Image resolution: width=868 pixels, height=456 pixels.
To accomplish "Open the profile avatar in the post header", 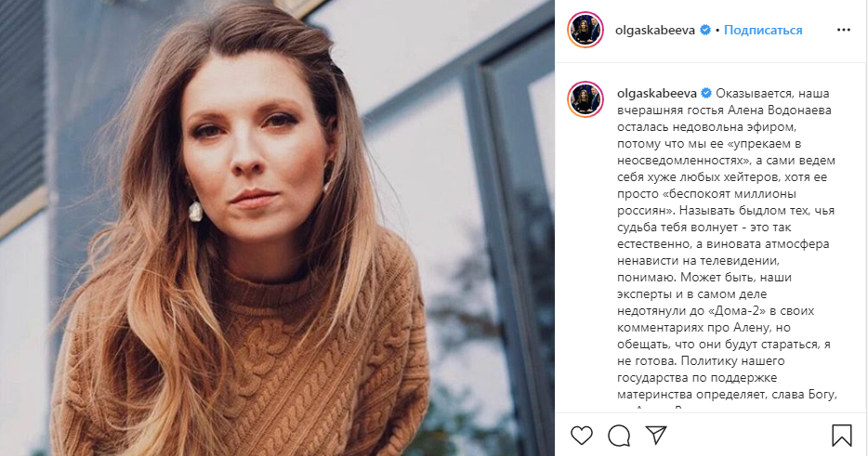I will pos(585,30).
